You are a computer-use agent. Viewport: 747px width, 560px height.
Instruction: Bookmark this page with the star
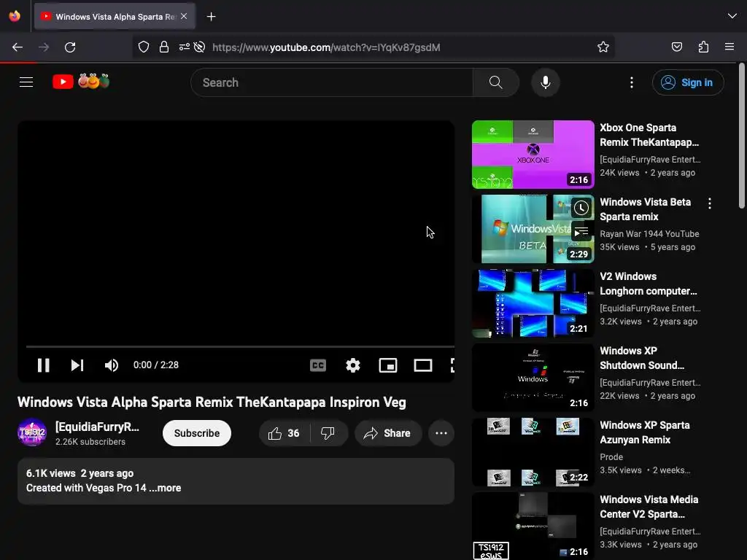(x=603, y=47)
